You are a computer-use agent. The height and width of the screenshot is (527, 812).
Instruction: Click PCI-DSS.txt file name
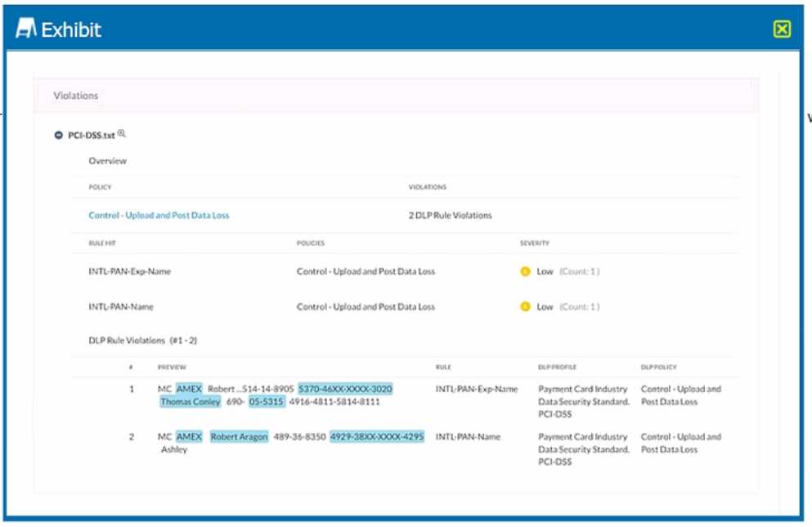(91, 136)
